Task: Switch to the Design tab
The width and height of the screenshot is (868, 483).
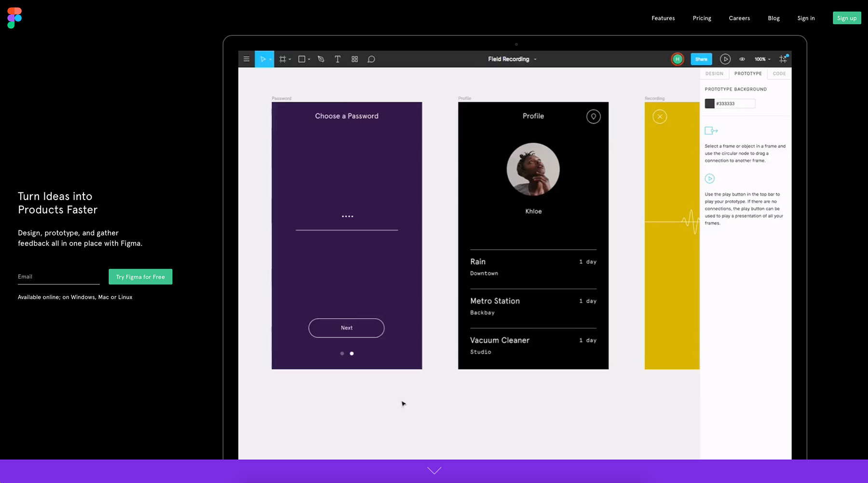Action: pyautogui.click(x=714, y=74)
